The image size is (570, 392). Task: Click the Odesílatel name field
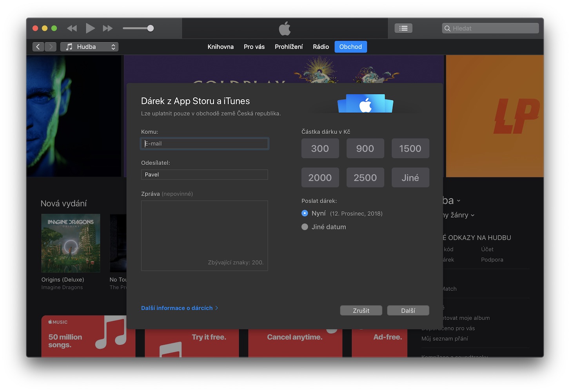pos(205,175)
